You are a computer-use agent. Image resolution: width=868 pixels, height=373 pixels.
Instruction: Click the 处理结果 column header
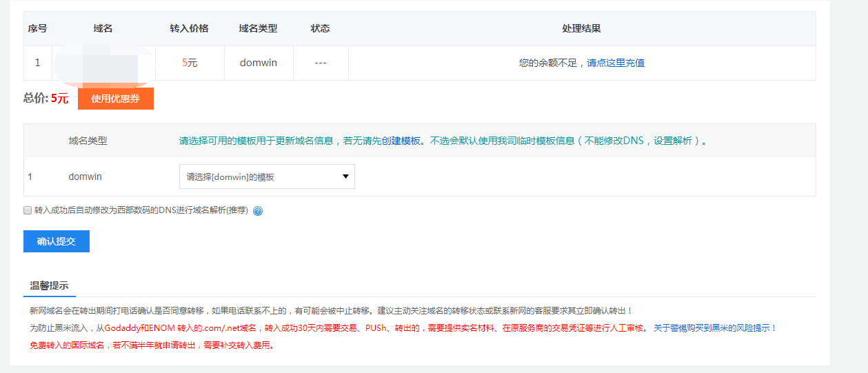point(581,28)
